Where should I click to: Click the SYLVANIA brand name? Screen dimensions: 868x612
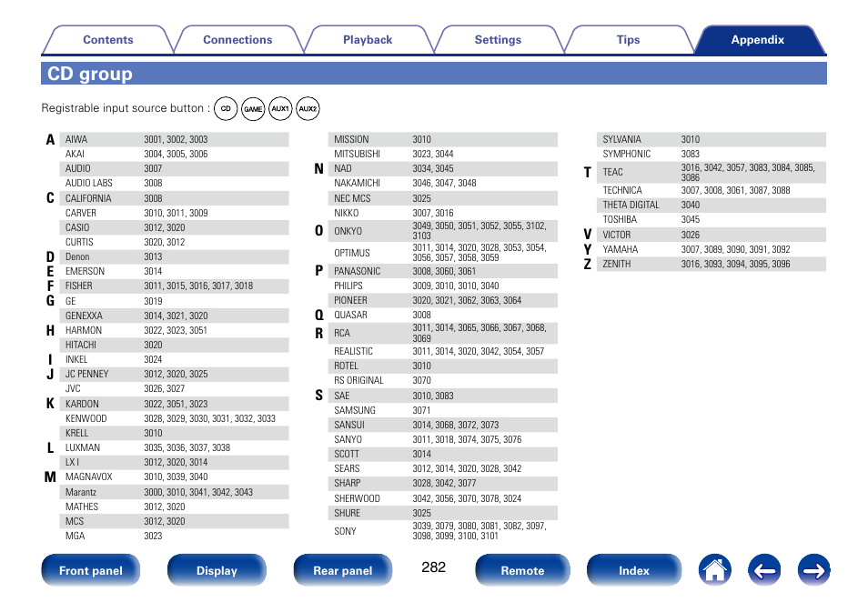[x=622, y=139]
